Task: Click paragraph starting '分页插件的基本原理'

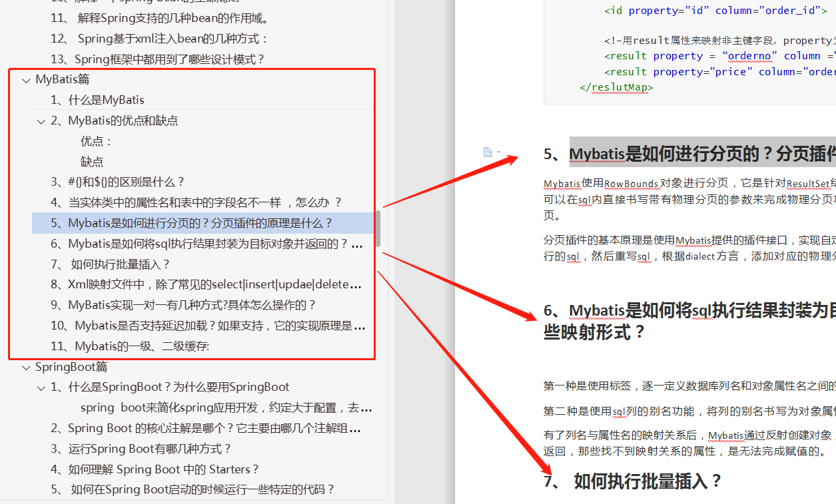Action: pos(689,248)
